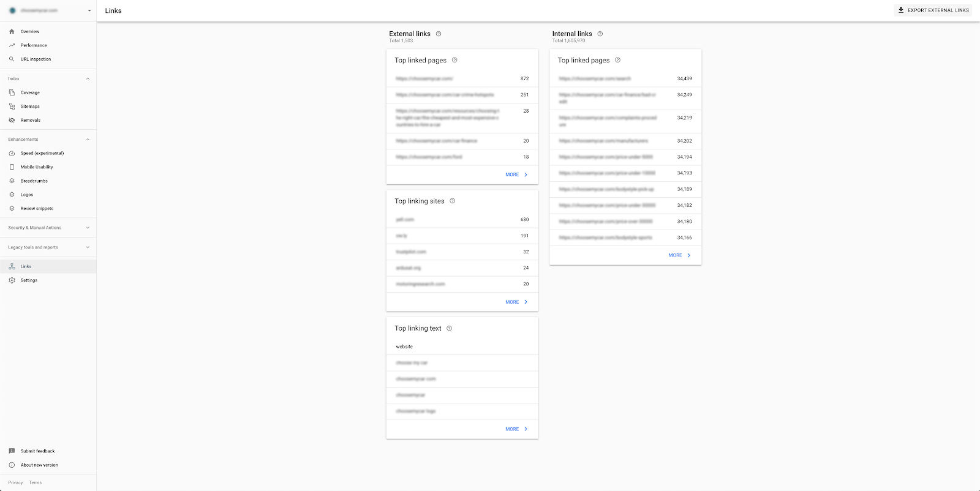Click linking site row with 191 links
980x491 pixels.
click(x=462, y=235)
